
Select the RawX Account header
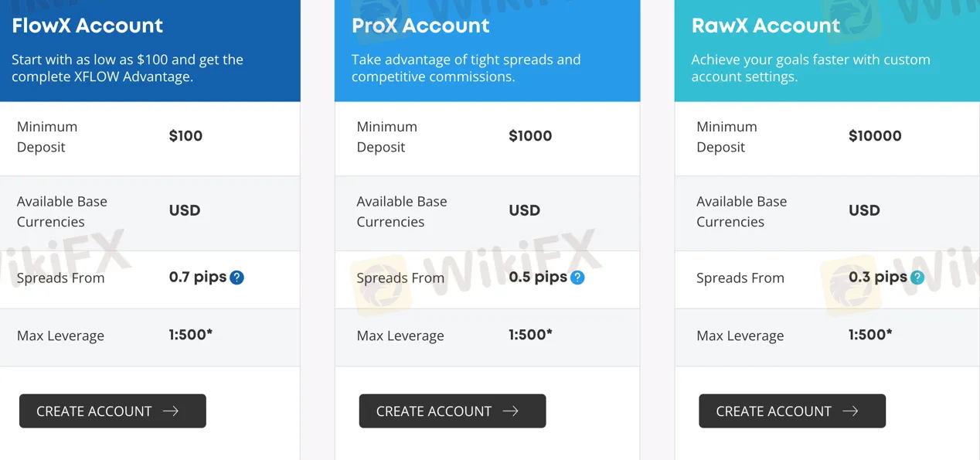[x=765, y=26]
